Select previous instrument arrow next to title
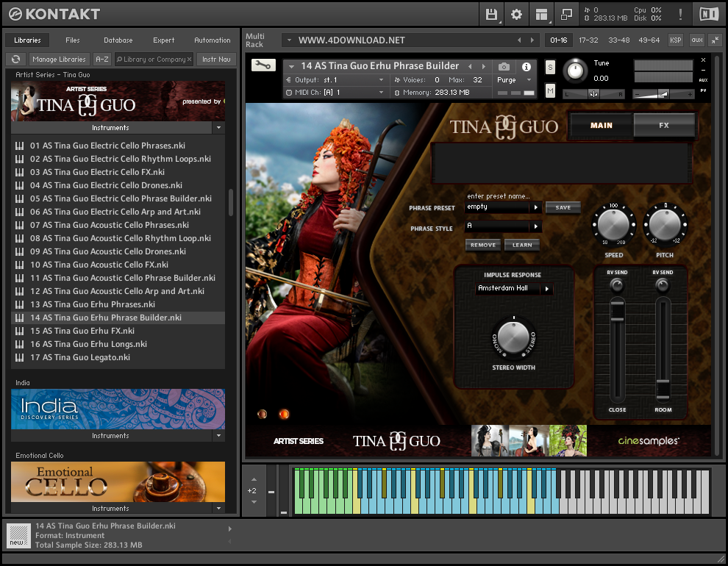This screenshot has height=566, width=728. click(470, 66)
